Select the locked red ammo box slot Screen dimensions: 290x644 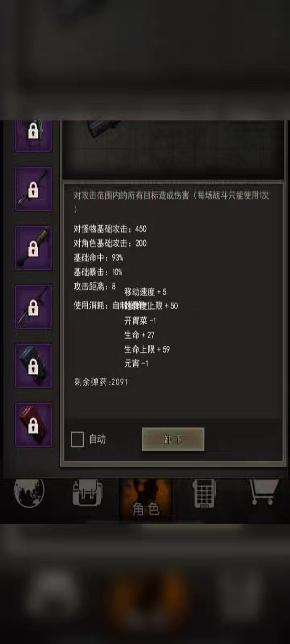(33, 424)
